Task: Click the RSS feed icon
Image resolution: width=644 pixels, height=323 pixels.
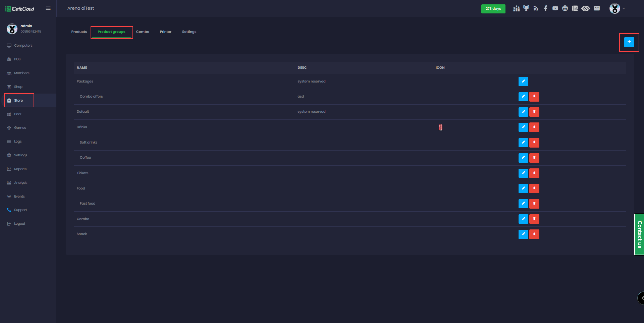Action: (x=536, y=8)
